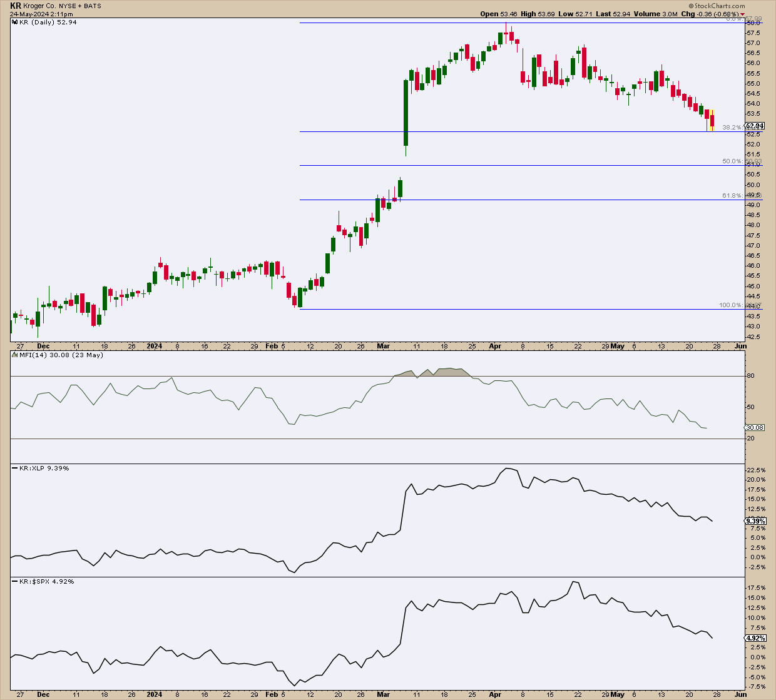Click the shaded MFI overbought area
This screenshot has width=776, height=700.
coord(446,372)
